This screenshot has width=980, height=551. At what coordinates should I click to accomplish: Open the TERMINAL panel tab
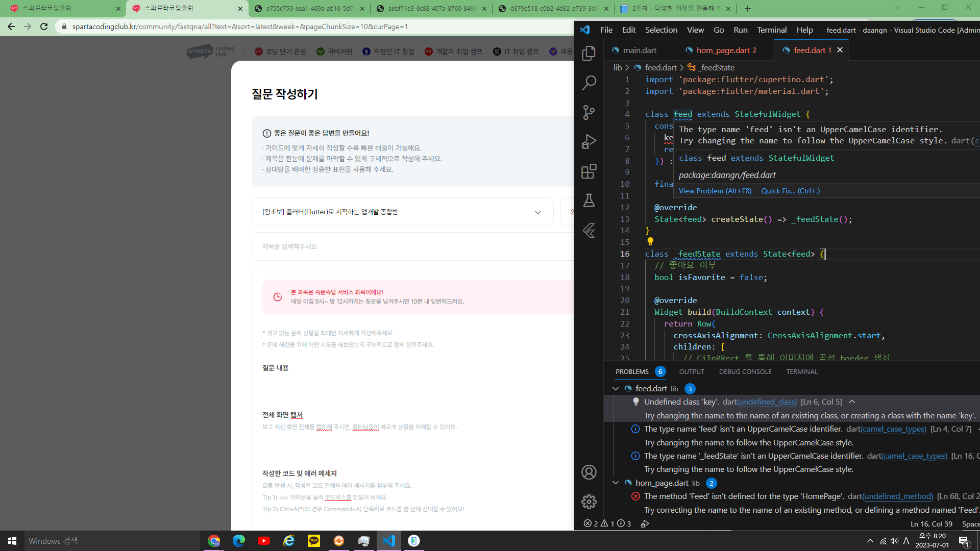(801, 371)
